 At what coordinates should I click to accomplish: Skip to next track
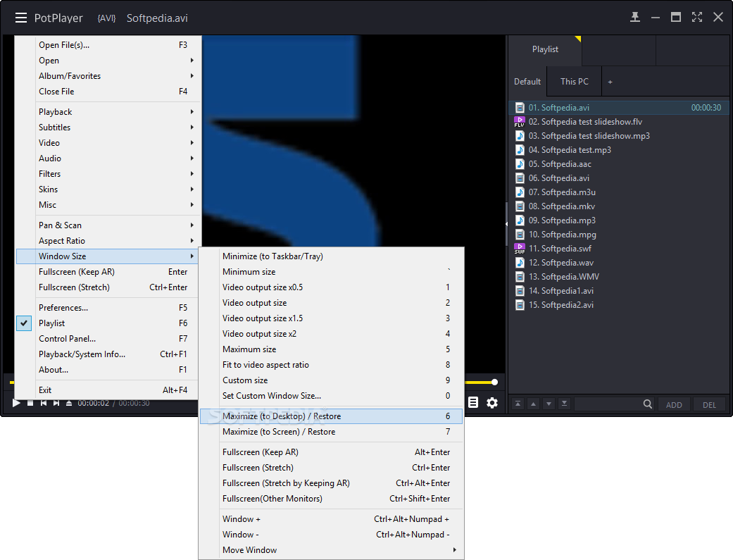coord(56,403)
